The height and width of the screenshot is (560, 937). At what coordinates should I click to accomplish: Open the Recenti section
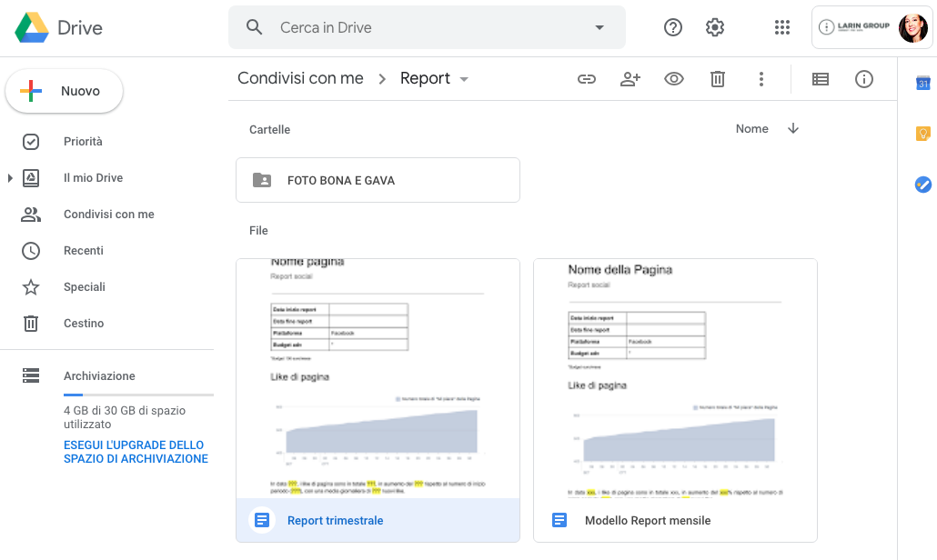pyautogui.click(x=84, y=251)
